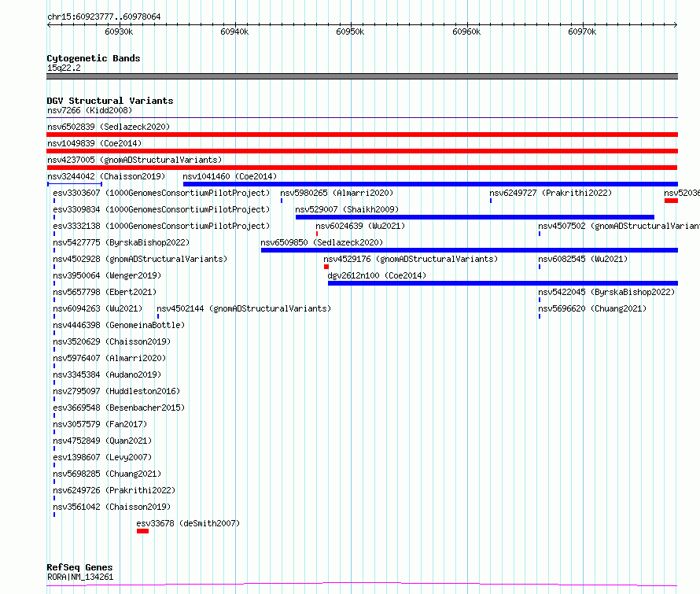Viewport: 700px width, 594px height.
Task: Open nsv4529176 gnomADStructuralVariants label
Action: point(411,259)
